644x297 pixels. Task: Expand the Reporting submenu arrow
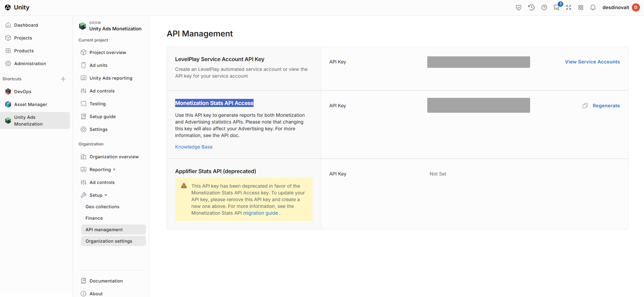(x=114, y=169)
